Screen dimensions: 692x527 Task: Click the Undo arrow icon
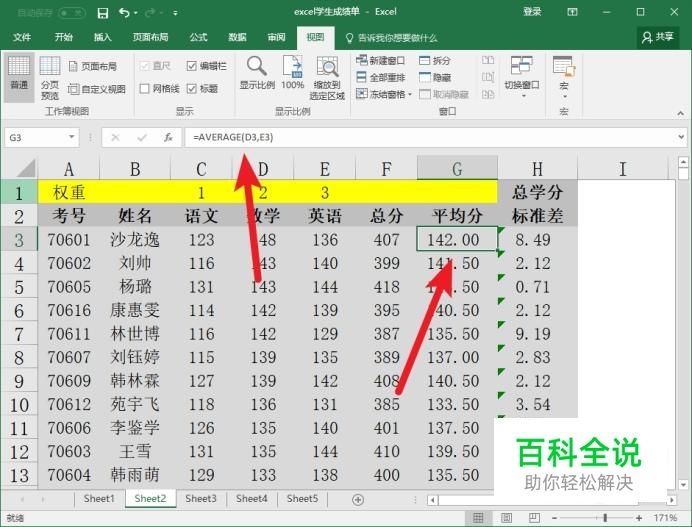(124, 13)
